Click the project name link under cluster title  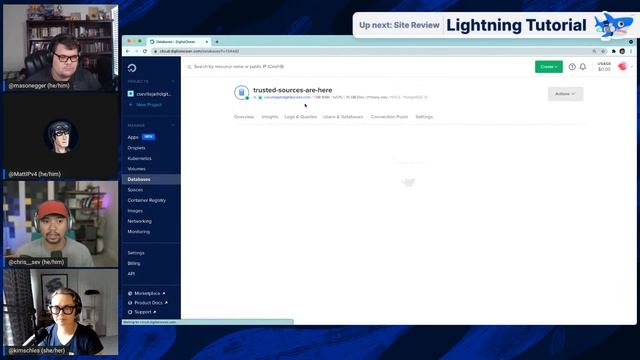point(287,98)
